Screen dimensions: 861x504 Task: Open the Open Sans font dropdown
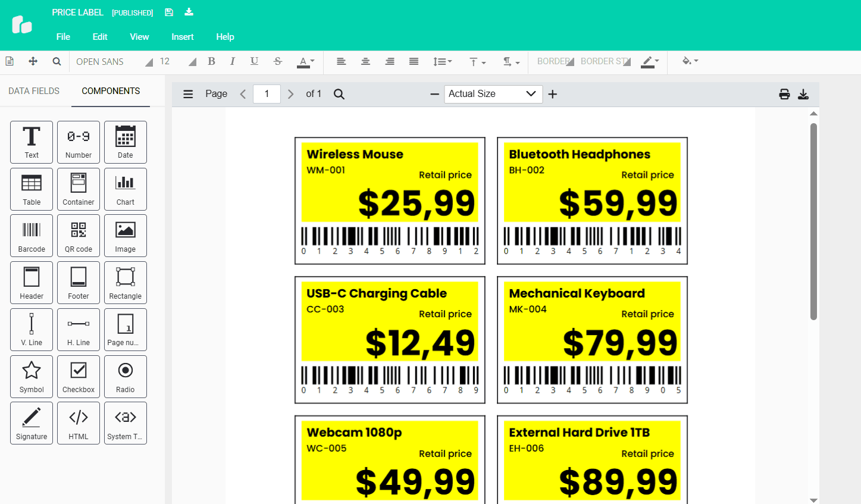[114, 62]
